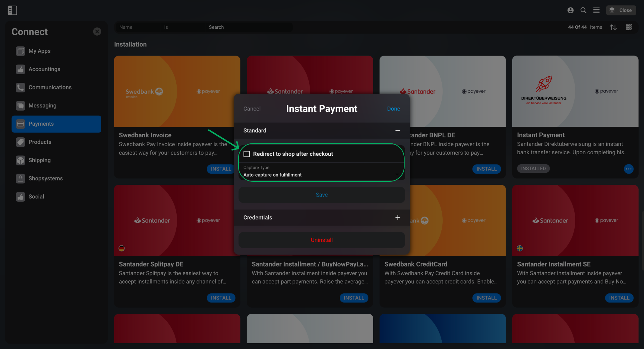Click the sort arrows icon
This screenshot has width=644, height=349.
(613, 27)
